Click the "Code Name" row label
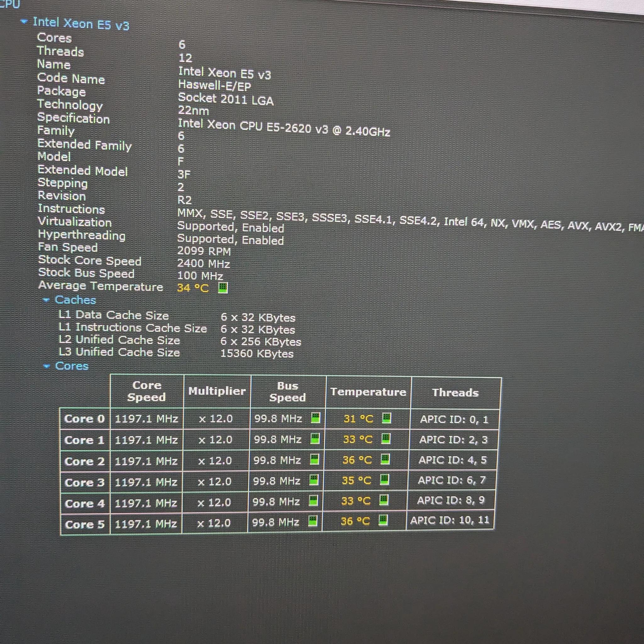The width and height of the screenshot is (644, 644). pos(71,78)
